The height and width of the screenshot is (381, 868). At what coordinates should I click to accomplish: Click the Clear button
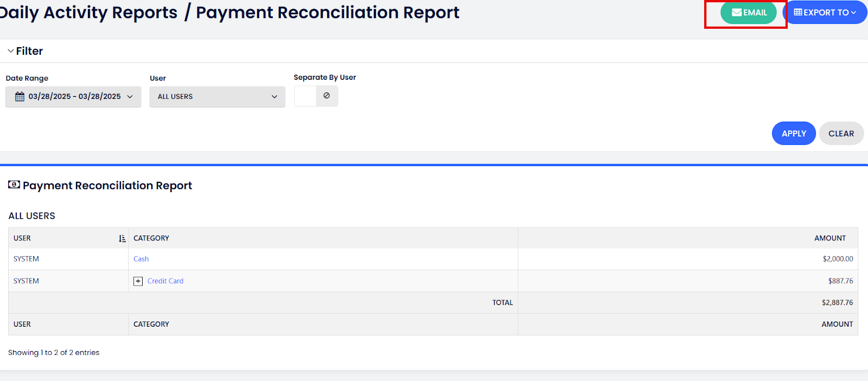[841, 134]
